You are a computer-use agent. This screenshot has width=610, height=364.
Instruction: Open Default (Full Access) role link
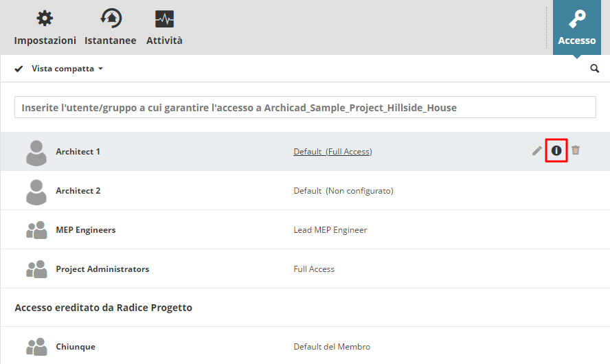[x=332, y=152]
